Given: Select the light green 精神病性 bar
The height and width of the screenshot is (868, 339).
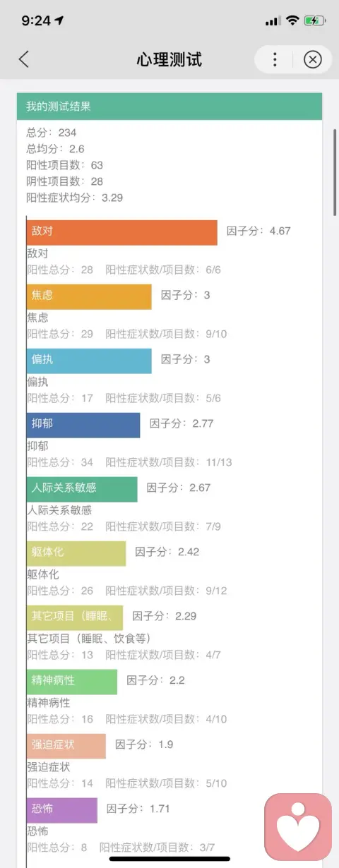Looking at the screenshot, I should pyautogui.click(x=72, y=682).
